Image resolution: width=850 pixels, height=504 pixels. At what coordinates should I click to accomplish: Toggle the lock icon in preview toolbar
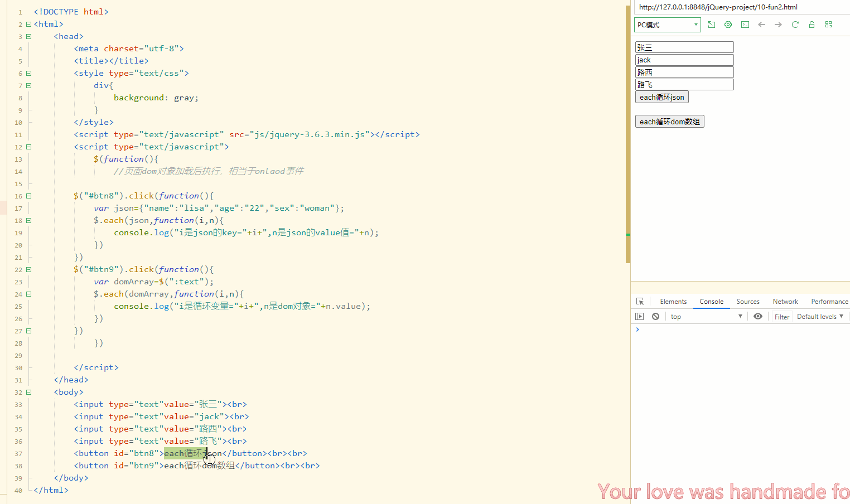812,25
